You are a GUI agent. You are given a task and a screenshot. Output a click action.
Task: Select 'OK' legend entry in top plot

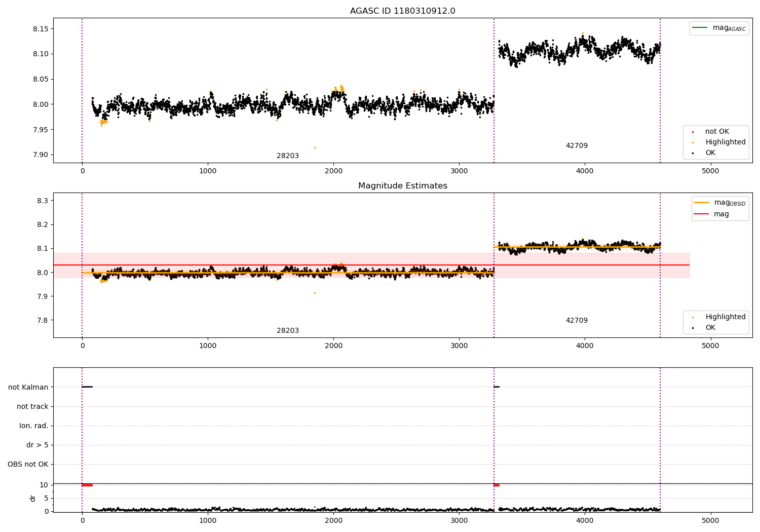pyautogui.click(x=710, y=153)
